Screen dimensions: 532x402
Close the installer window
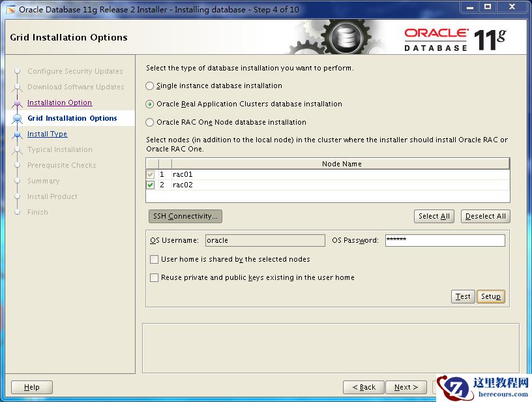pos(512,7)
